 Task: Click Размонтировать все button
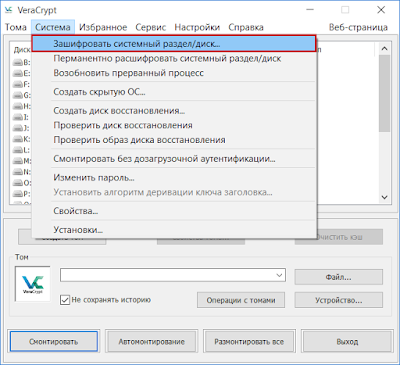(x=249, y=342)
